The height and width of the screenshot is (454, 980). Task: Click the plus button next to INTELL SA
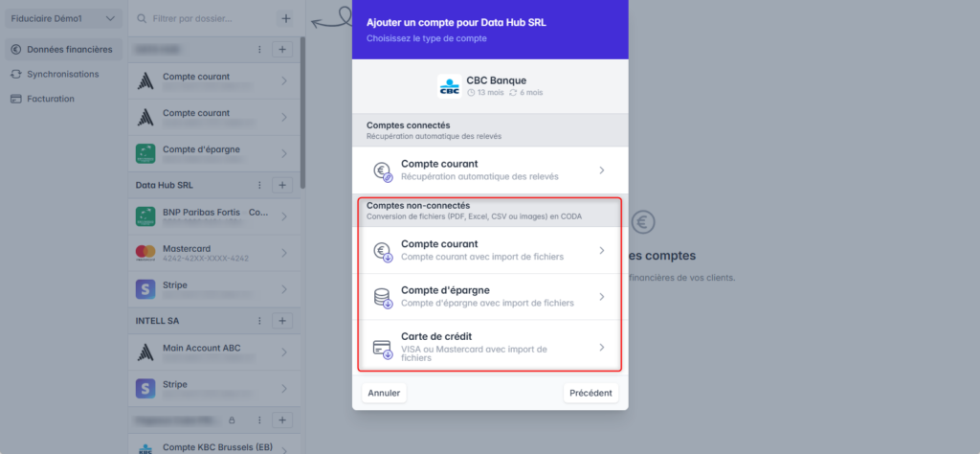tap(282, 320)
